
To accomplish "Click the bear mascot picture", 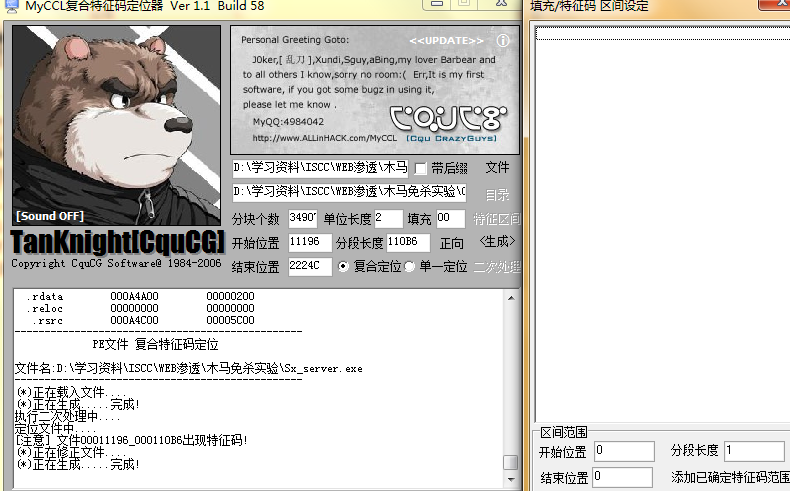I will tap(116, 125).
